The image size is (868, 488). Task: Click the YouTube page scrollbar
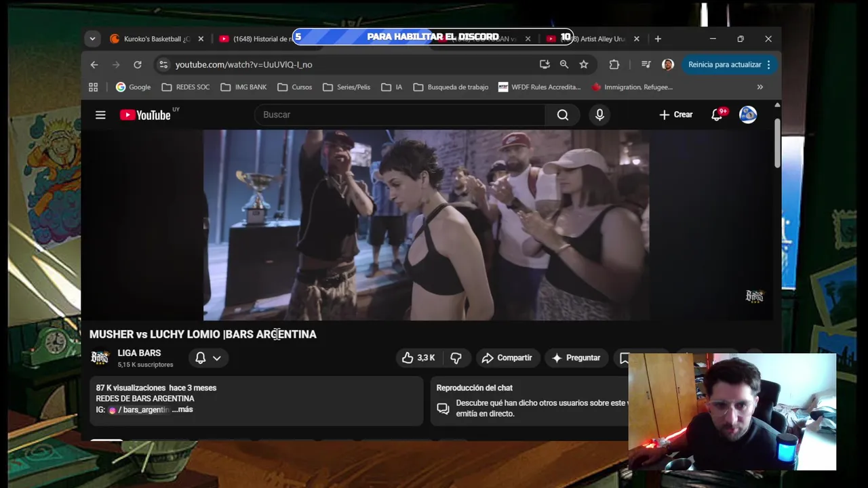(777, 142)
